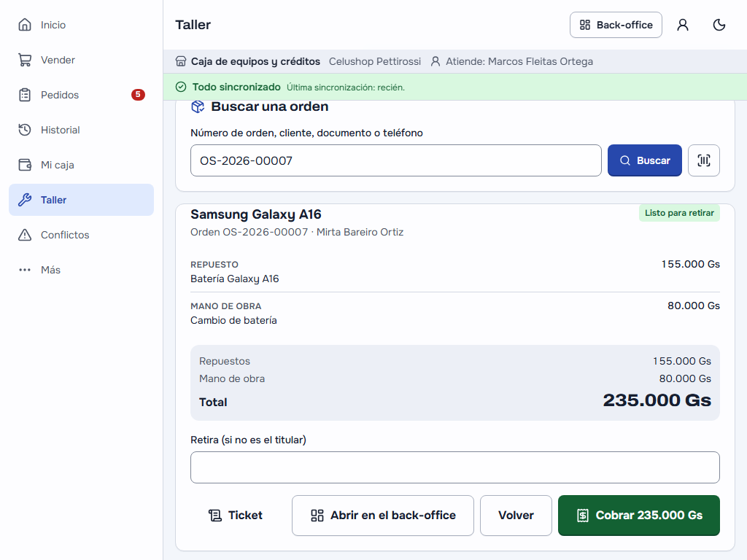Viewport: 747px width, 560px height.
Task: Click the blue Buscar button
Action: click(645, 160)
